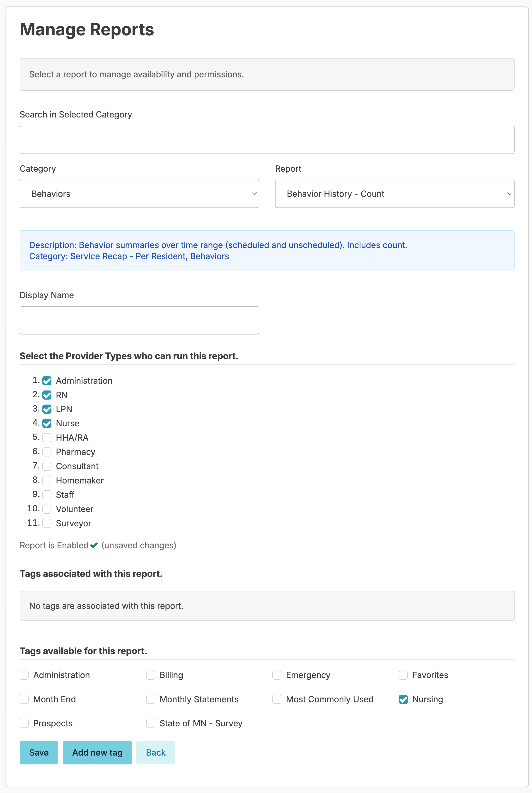Focus the Search in Selected Category field

click(267, 140)
